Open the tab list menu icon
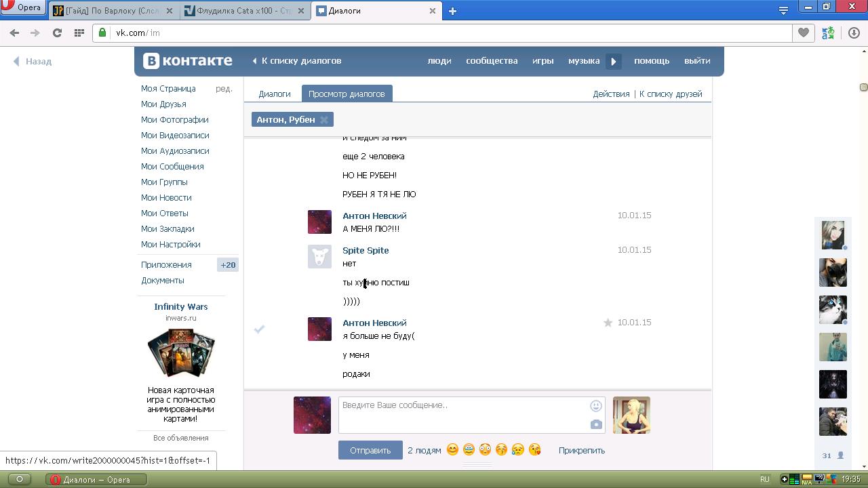The width and height of the screenshot is (868, 488). 783,10
